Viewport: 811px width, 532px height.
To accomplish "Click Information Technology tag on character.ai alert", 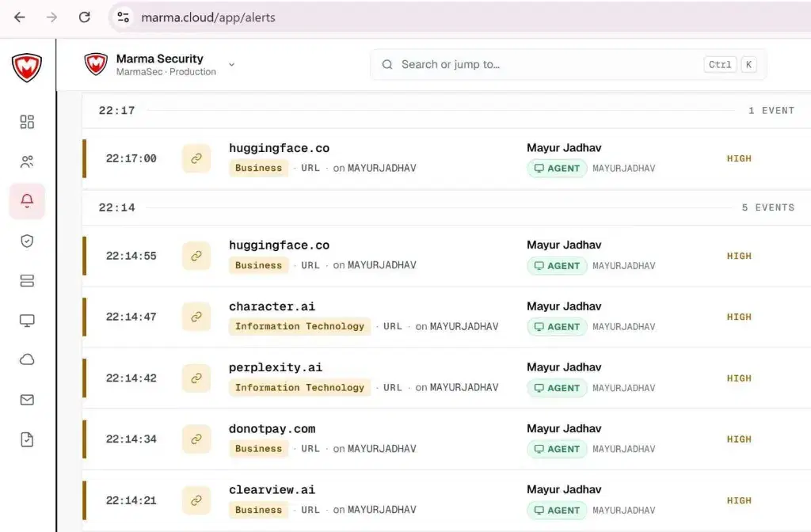I will tap(299, 326).
